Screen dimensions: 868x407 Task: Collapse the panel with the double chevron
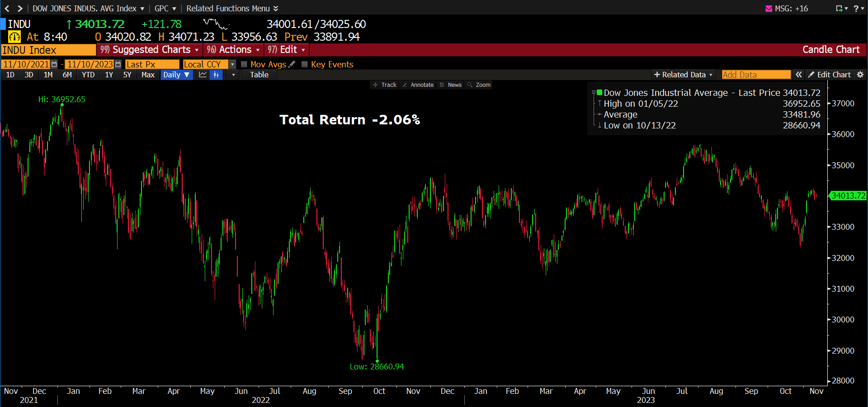point(799,75)
